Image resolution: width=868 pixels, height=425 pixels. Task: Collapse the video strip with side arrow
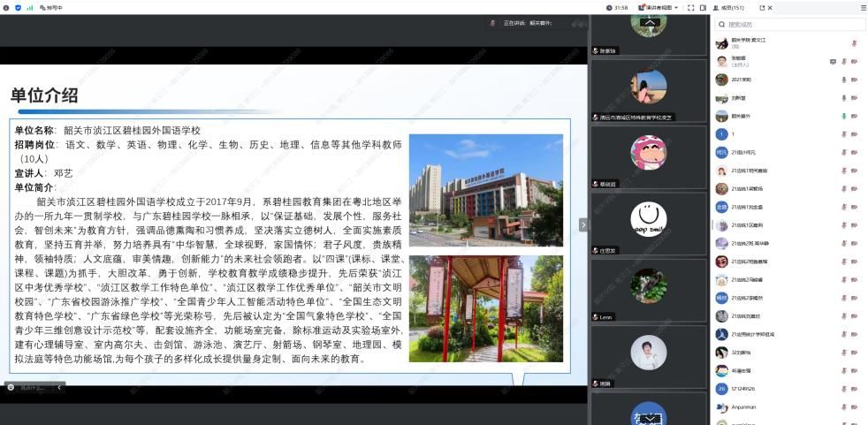click(x=582, y=224)
